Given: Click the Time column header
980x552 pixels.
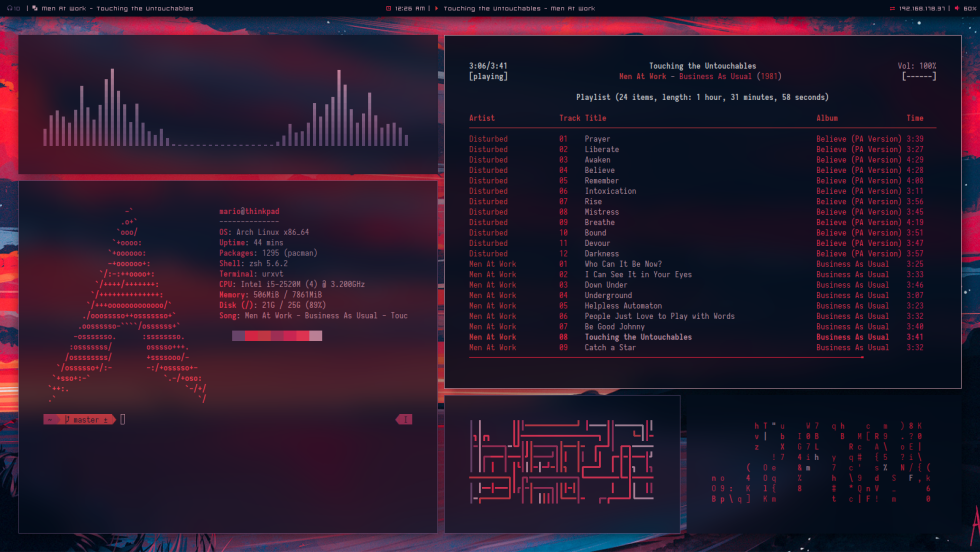Looking at the screenshot, I should [x=915, y=118].
